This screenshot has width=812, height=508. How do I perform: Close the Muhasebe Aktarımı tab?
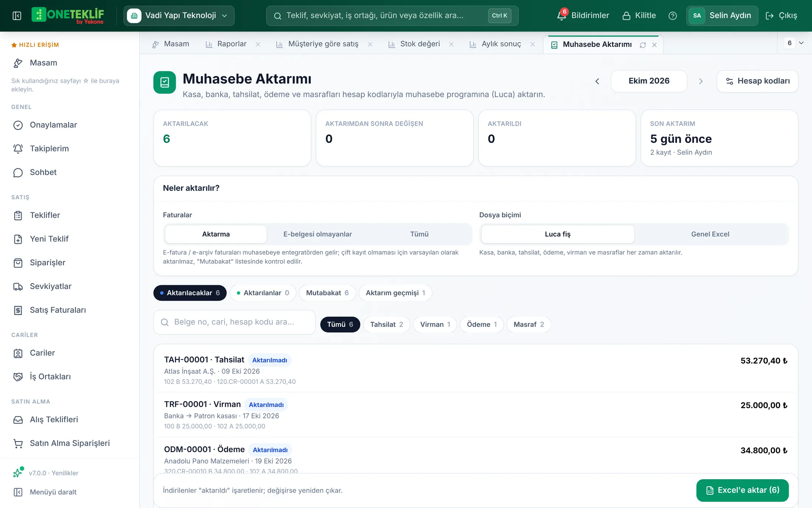click(x=654, y=45)
